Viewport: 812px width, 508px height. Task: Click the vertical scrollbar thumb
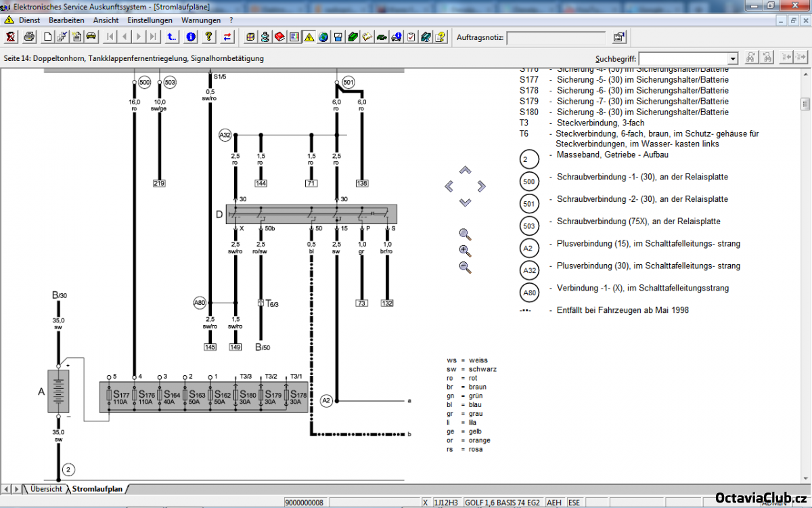(x=805, y=104)
